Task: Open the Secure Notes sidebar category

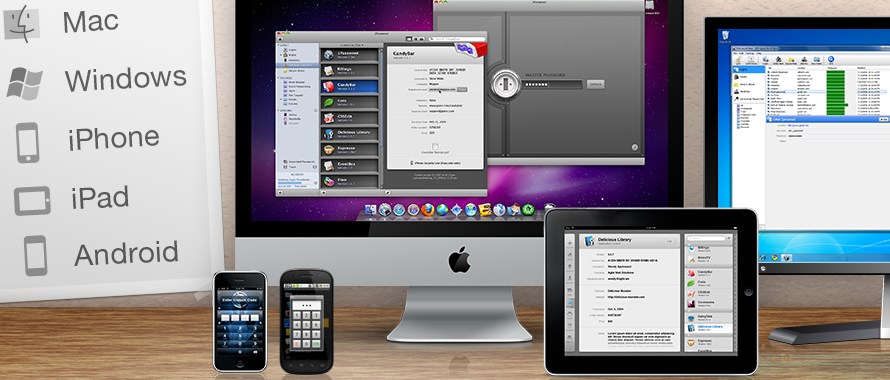Action: pyautogui.click(x=296, y=71)
